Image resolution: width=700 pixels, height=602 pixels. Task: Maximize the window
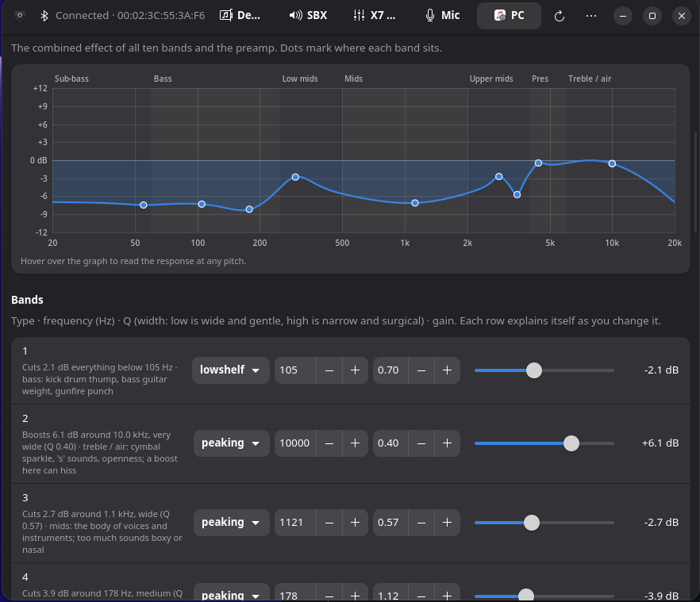(652, 16)
